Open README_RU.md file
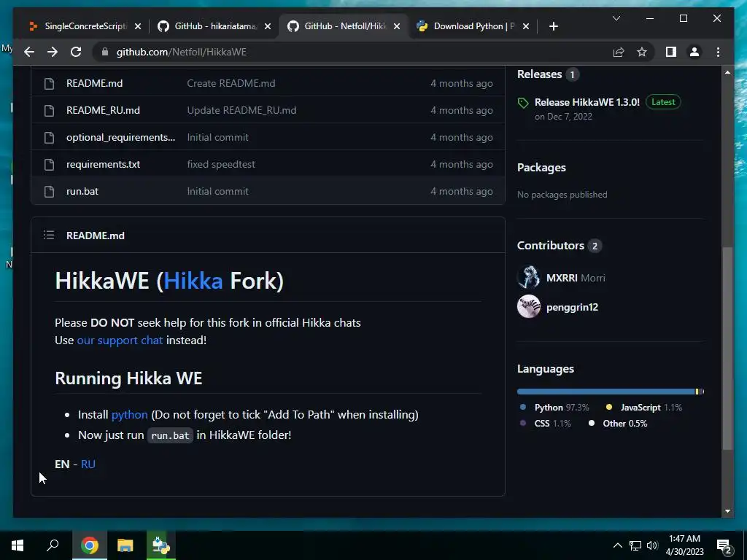Image resolution: width=747 pixels, height=560 pixels. pyautogui.click(x=103, y=111)
